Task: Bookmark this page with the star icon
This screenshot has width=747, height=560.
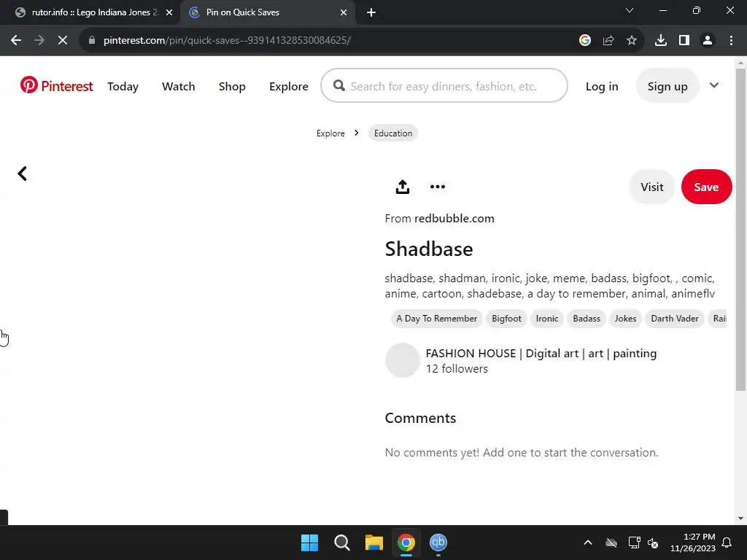Action: 632,41
